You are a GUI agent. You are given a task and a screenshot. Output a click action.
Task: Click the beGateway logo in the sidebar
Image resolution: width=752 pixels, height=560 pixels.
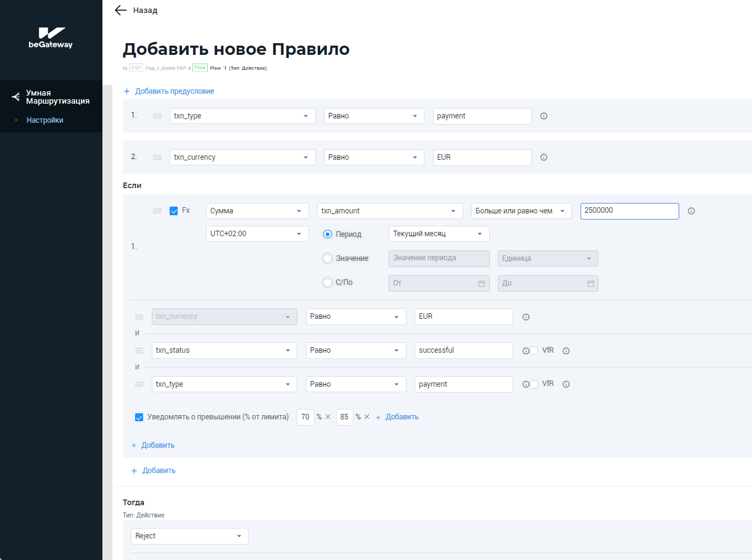(x=51, y=38)
